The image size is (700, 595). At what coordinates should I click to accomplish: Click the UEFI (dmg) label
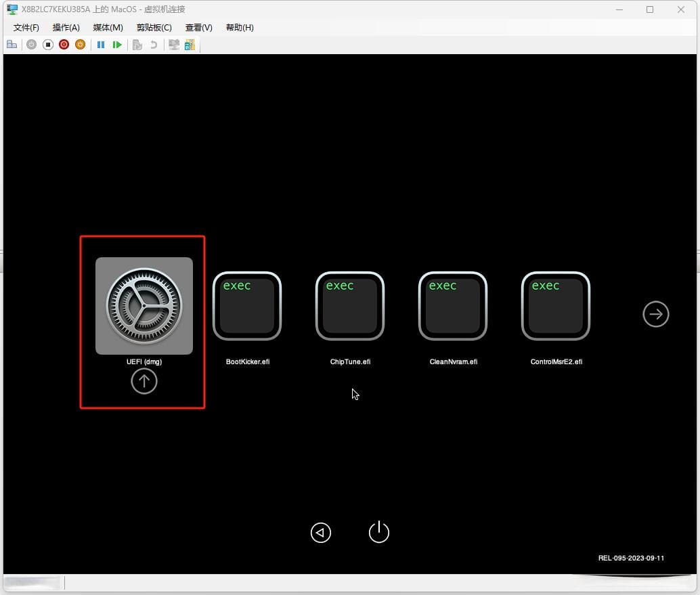[x=144, y=361]
